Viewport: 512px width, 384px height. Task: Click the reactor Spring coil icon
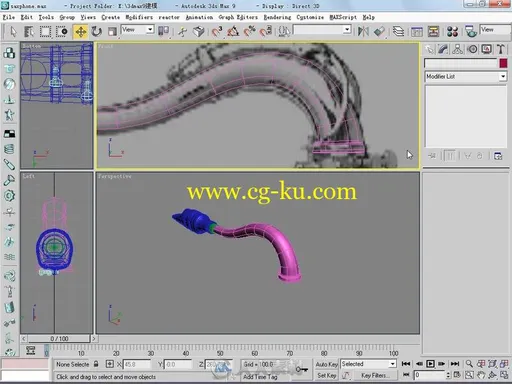[9, 149]
